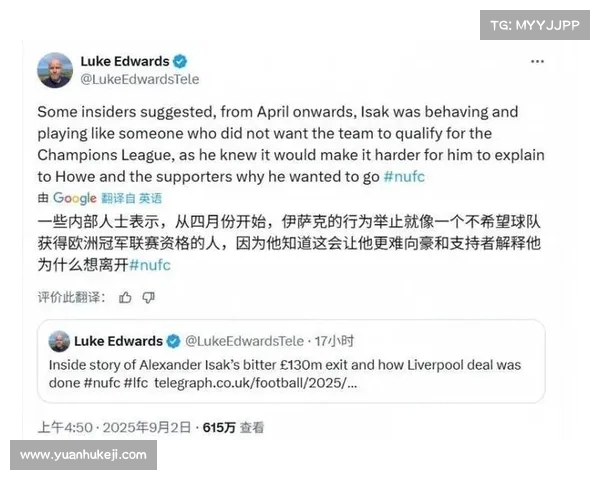Rate translation with thumbs down icon

tap(148, 297)
